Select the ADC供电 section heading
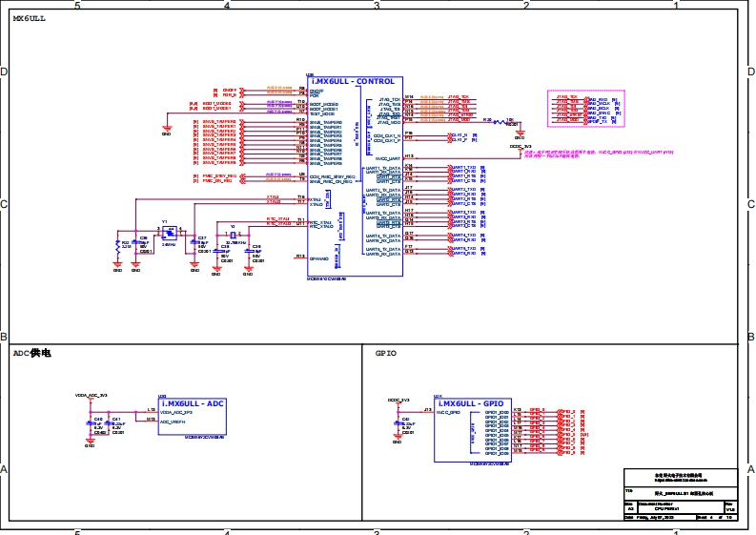This screenshot has width=756, height=535. pyautogui.click(x=31, y=353)
